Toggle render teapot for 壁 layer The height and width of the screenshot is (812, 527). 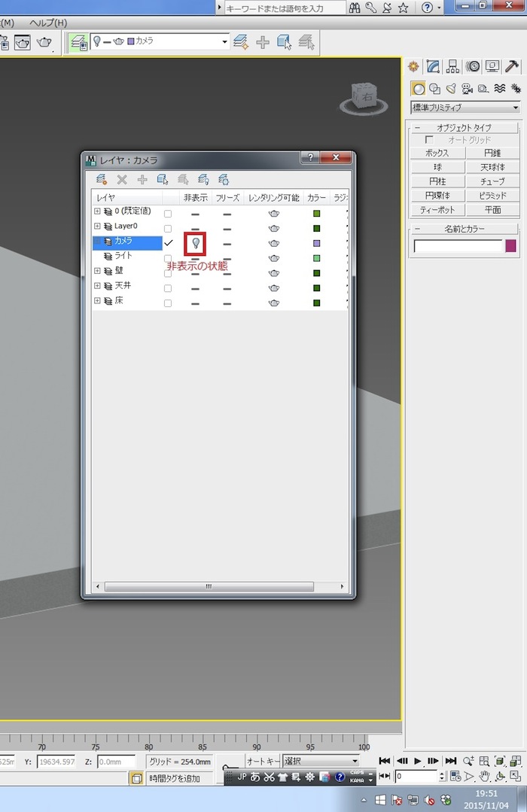pyautogui.click(x=274, y=272)
